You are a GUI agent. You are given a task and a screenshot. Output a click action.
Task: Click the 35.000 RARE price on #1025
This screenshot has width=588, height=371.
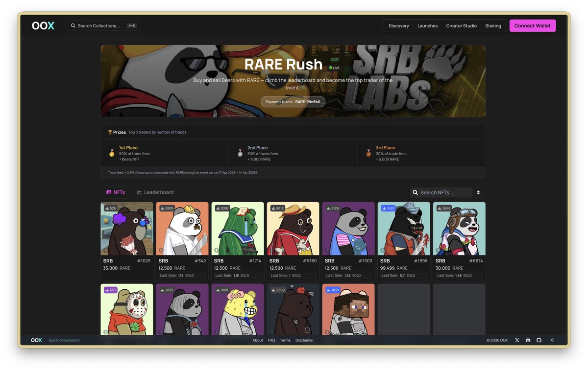pos(117,268)
